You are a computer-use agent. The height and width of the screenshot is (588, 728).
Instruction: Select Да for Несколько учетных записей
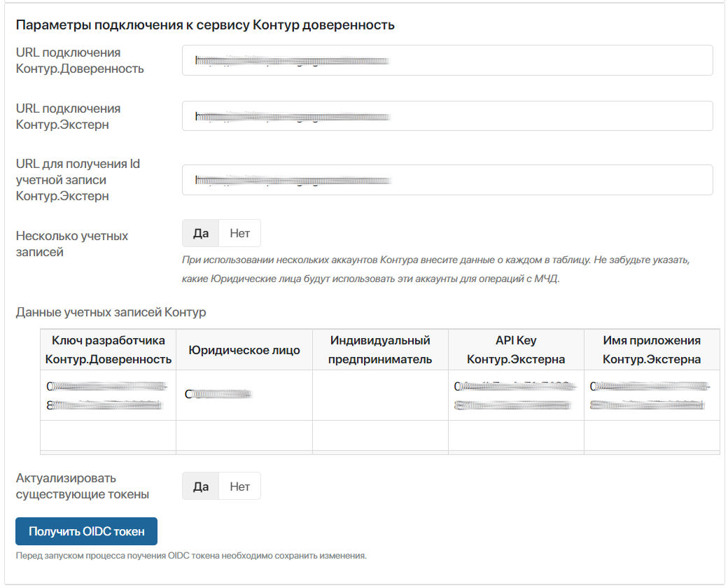coord(201,233)
